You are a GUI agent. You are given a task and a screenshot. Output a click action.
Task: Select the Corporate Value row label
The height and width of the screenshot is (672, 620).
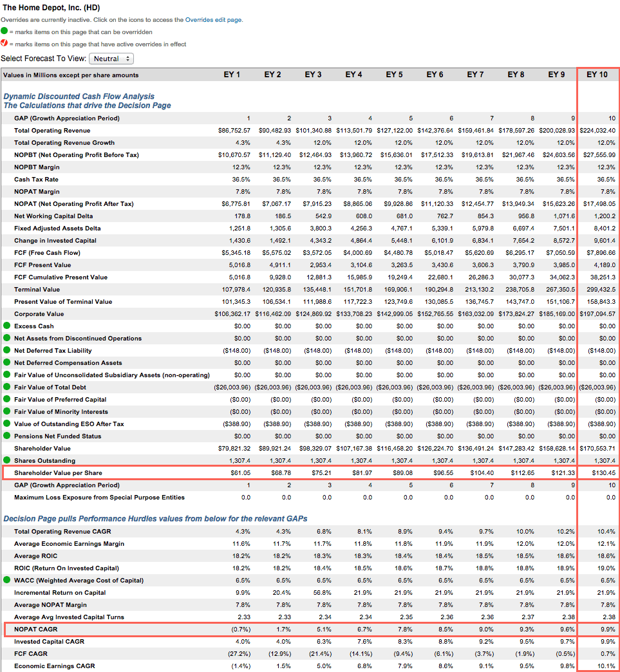pos(39,313)
